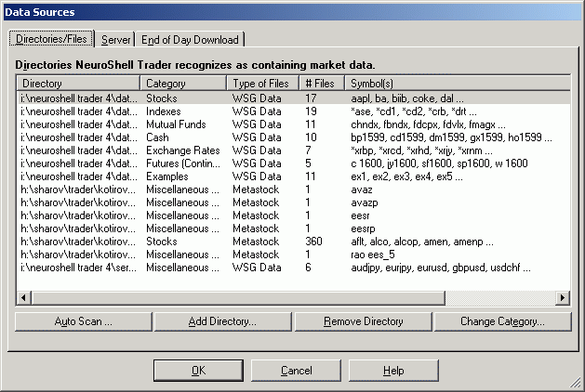Cancel the Data Sources dialog
The height and width of the screenshot is (392, 585).
point(296,371)
